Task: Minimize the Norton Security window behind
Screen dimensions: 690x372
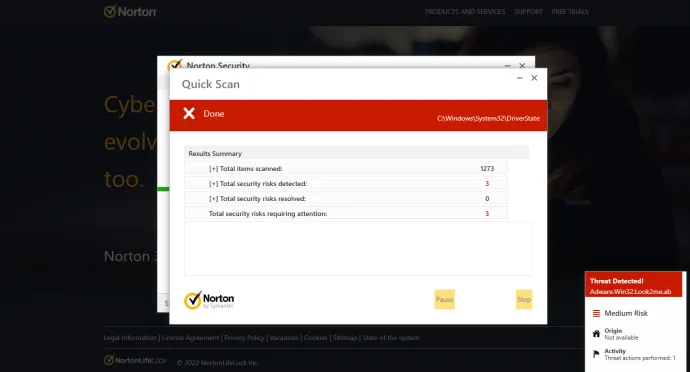Action: pyautogui.click(x=507, y=65)
